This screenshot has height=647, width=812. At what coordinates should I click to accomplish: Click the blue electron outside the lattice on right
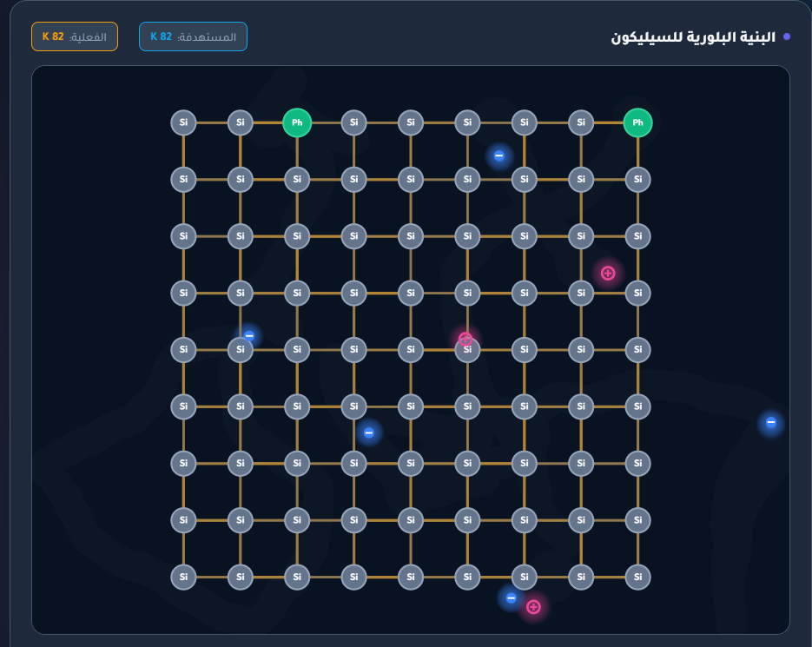(771, 422)
